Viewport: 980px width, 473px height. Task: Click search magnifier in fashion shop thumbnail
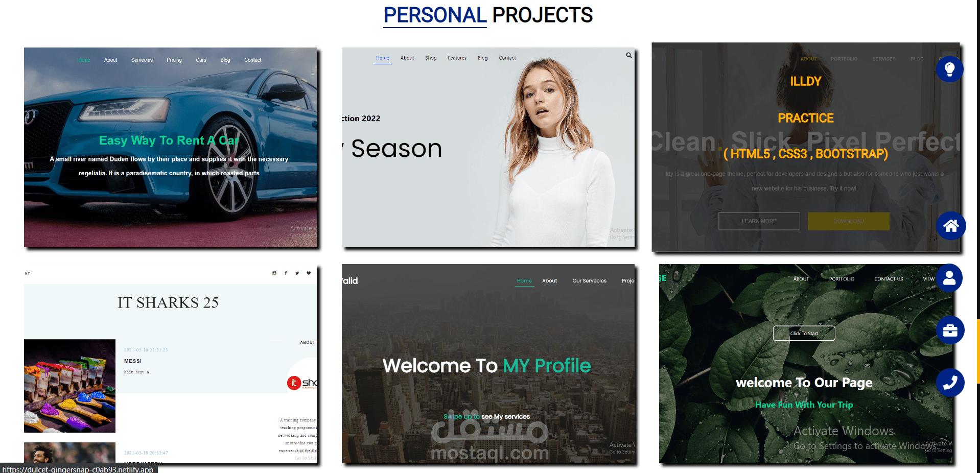(629, 55)
